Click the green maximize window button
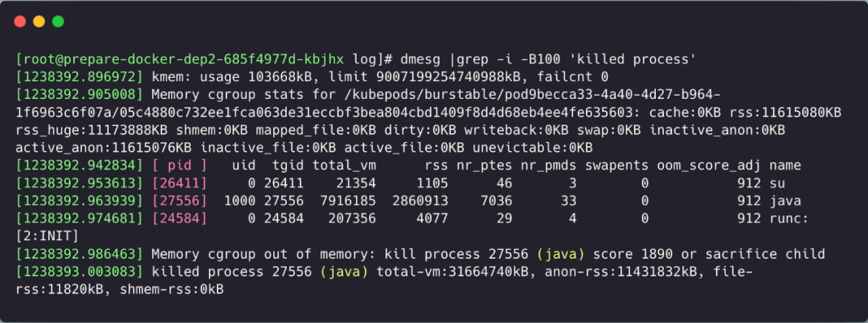This screenshot has width=868, height=323. [x=58, y=22]
